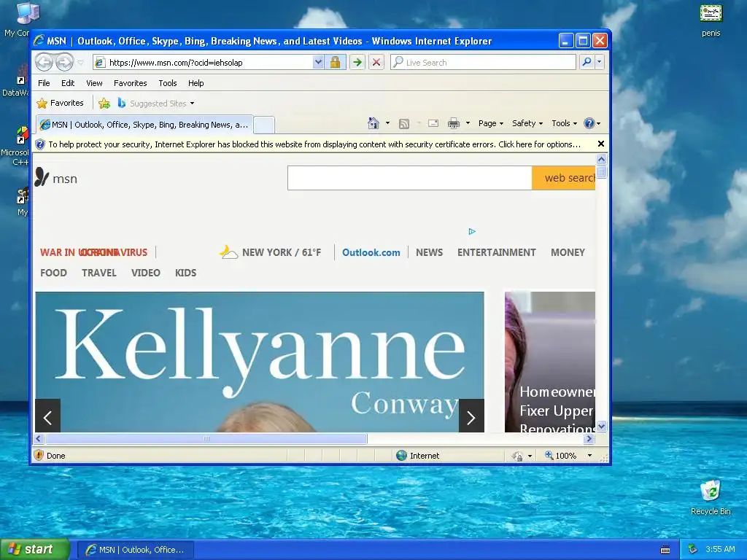This screenshot has width=747, height=560.
Task: Open the MONEY section link
Action: coord(568,252)
